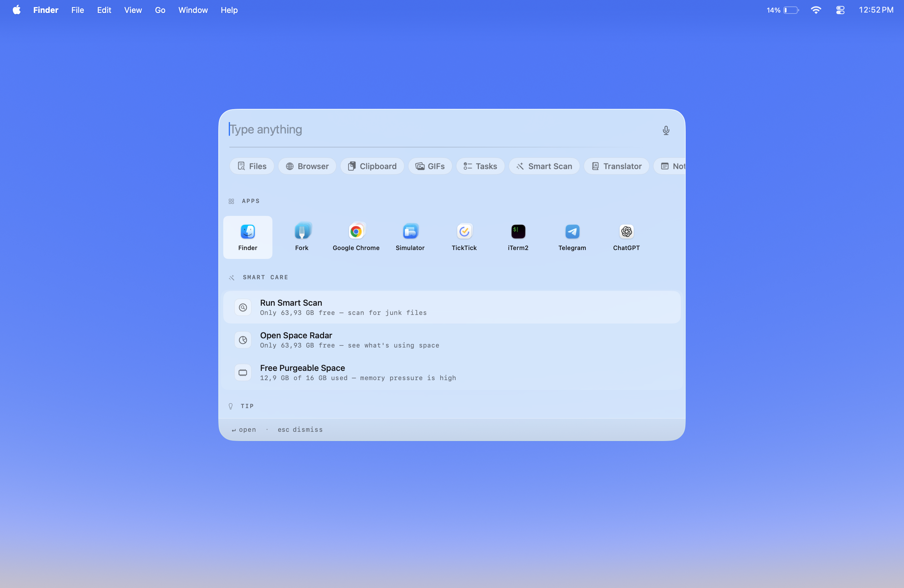Open the File menu
Image resolution: width=904 pixels, height=588 pixels.
click(x=77, y=10)
